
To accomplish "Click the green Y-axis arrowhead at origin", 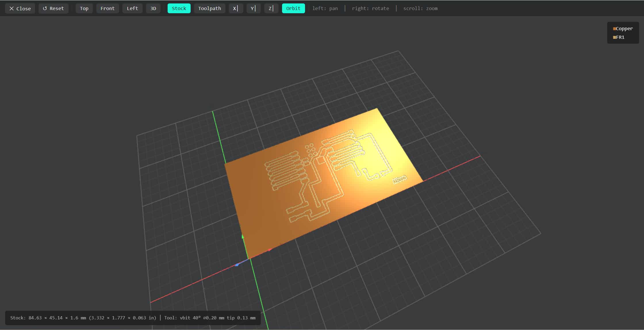I will coord(243,236).
